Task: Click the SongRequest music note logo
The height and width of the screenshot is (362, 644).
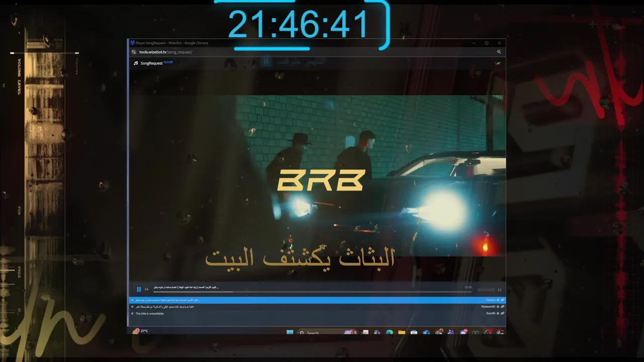Action: pos(136,63)
